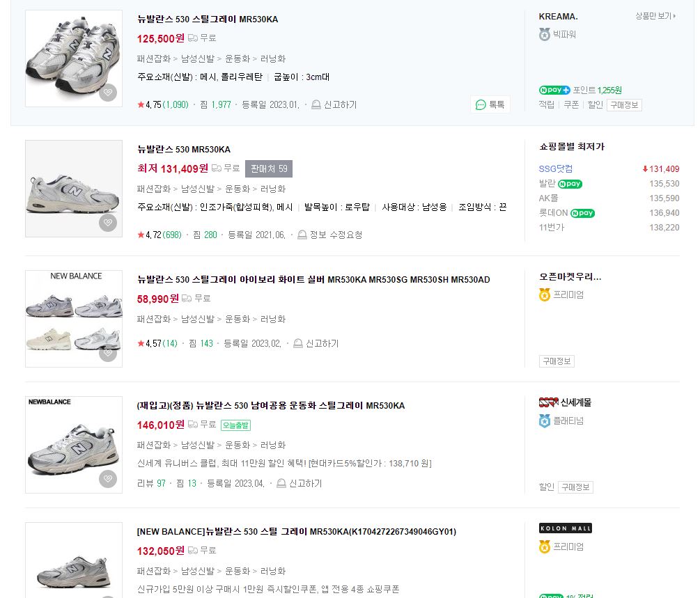
Task: Click the 프리미엄 badge icon under 오픈마켓 seller
Action: (544, 294)
